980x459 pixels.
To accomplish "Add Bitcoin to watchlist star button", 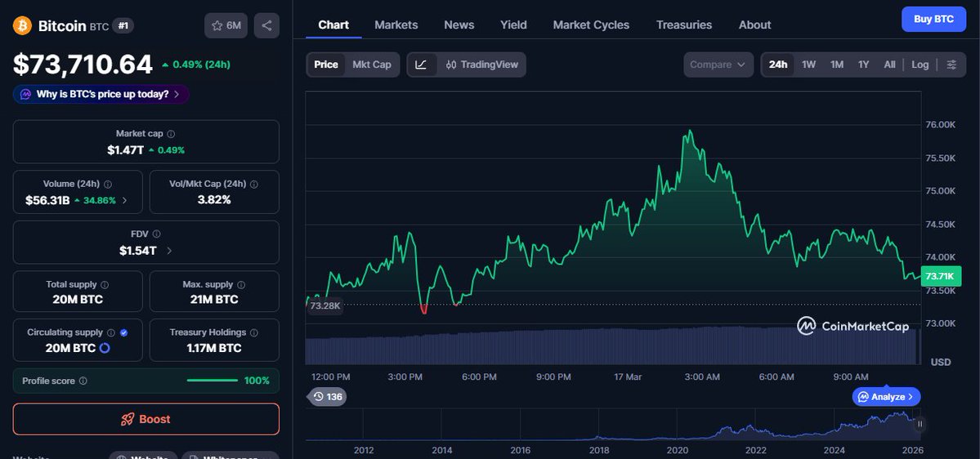I will coord(226,25).
